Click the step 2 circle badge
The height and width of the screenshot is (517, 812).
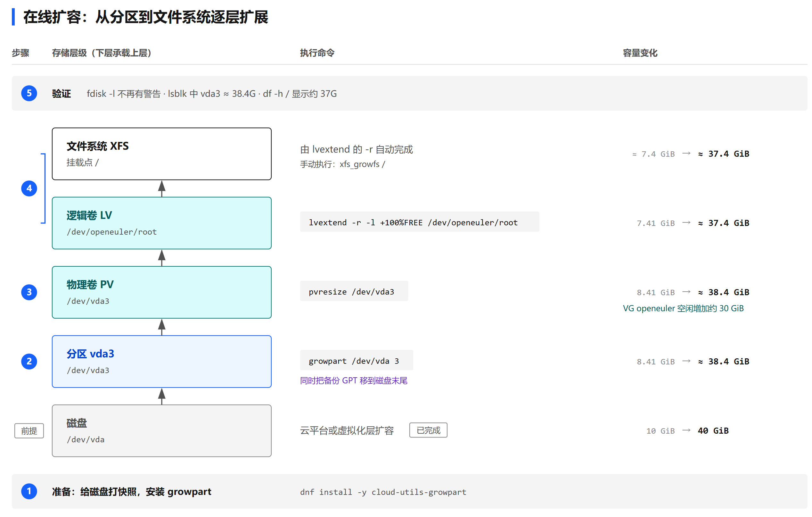[x=29, y=362]
